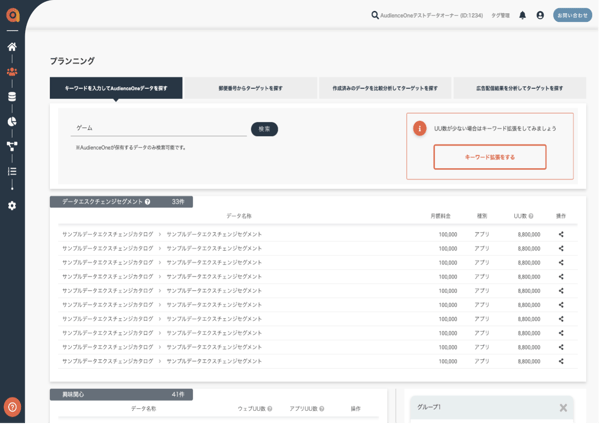Click share icon in first segment row
The width and height of the screenshot is (600, 424).
click(x=561, y=235)
